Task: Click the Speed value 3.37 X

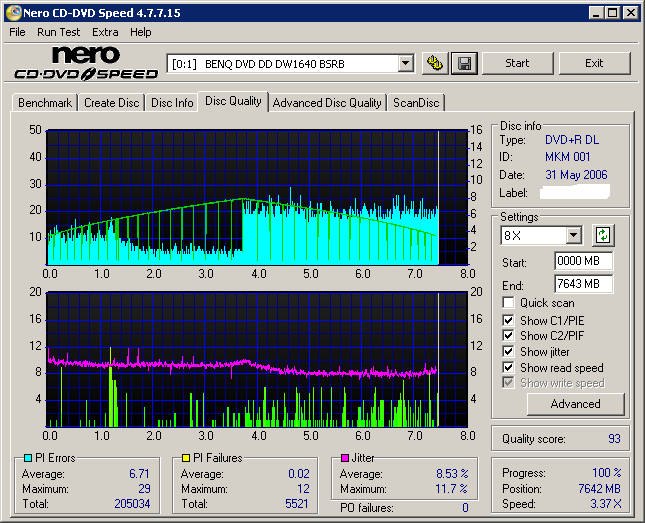Action: click(606, 504)
